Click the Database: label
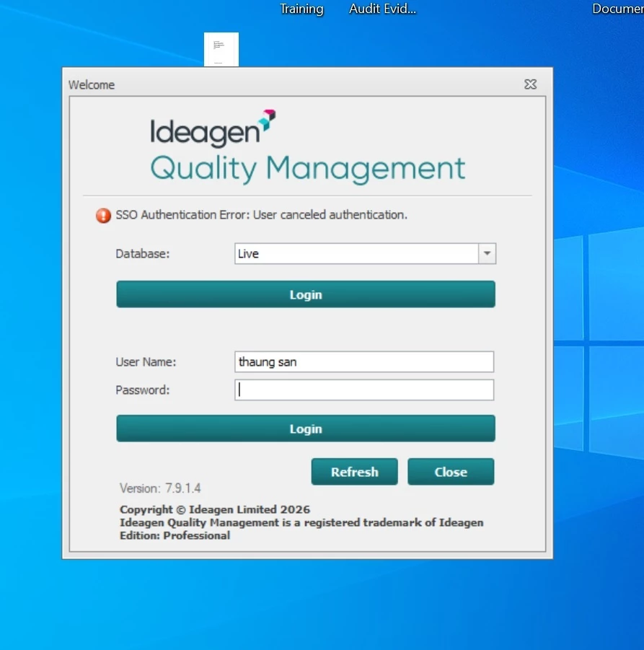This screenshot has width=644, height=650. coord(143,254)
